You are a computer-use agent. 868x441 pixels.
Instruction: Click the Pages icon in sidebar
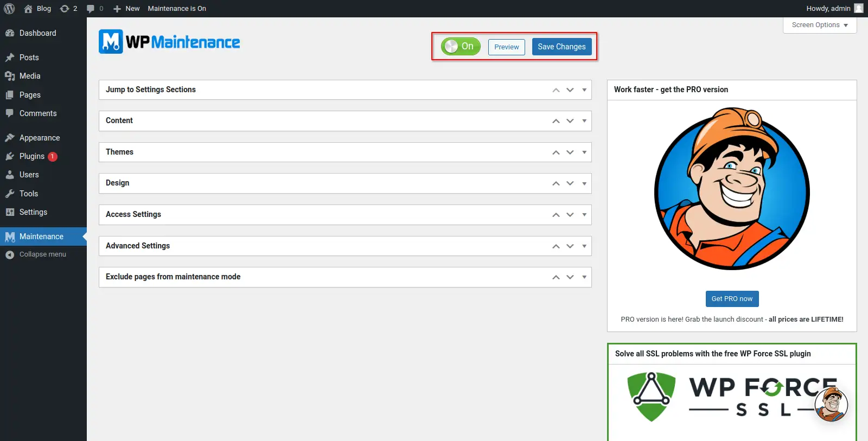tap(10, 95)
